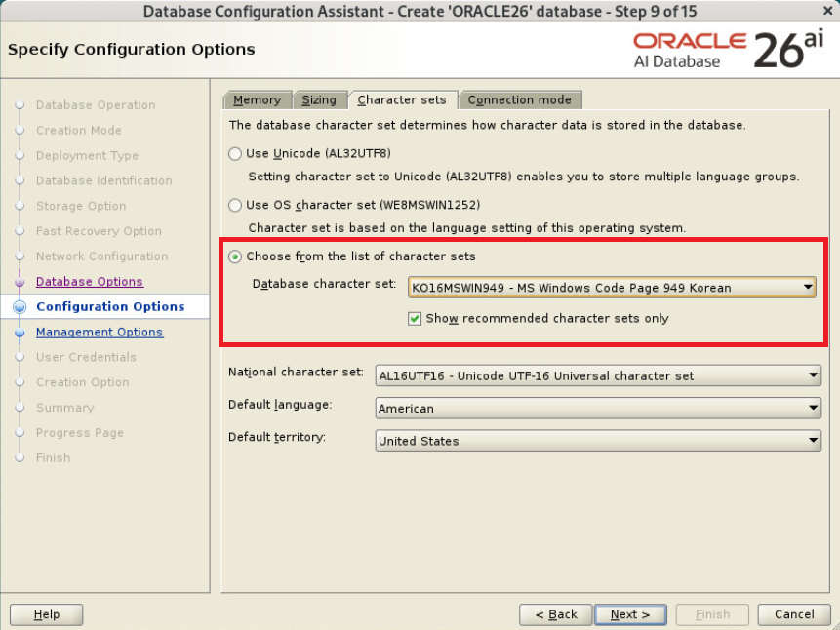Click the Deployment Type step text

(88, 155)
